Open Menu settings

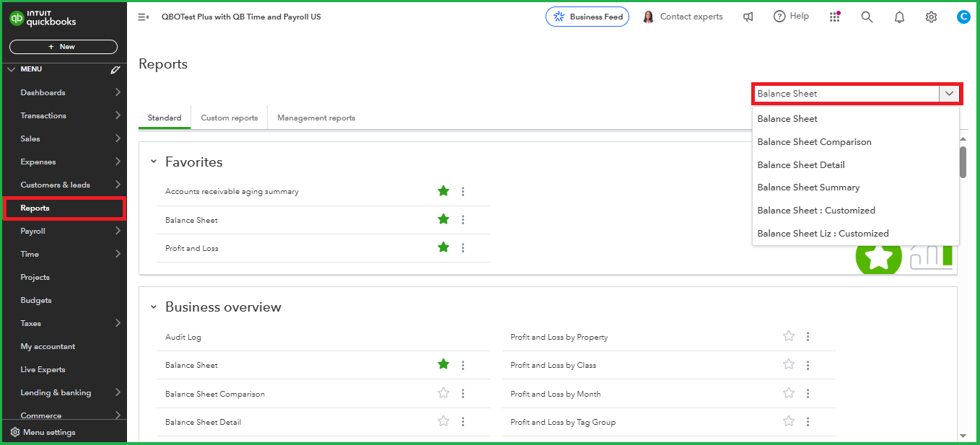43,433
